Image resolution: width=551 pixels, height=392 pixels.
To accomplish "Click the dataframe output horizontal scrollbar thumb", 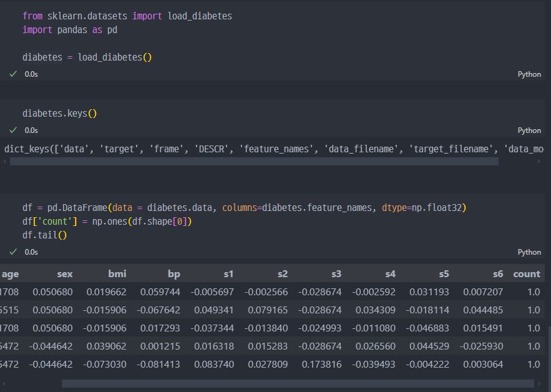I will click(x=298, y=383).
